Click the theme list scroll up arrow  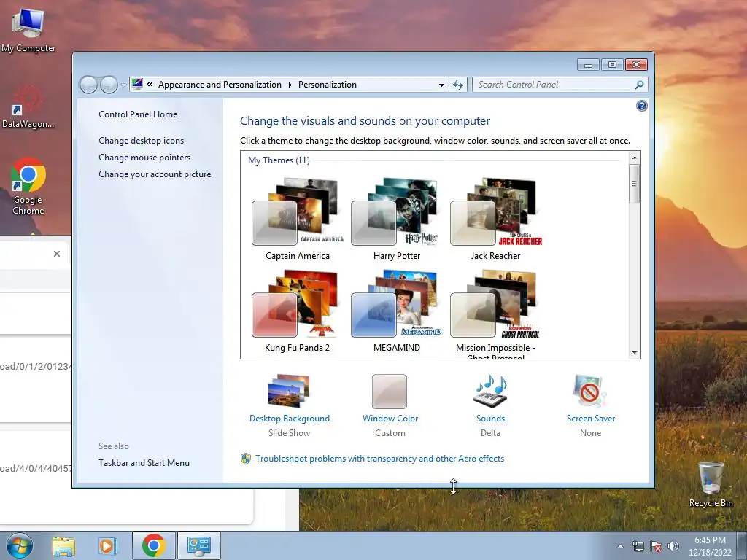[635, 157]
